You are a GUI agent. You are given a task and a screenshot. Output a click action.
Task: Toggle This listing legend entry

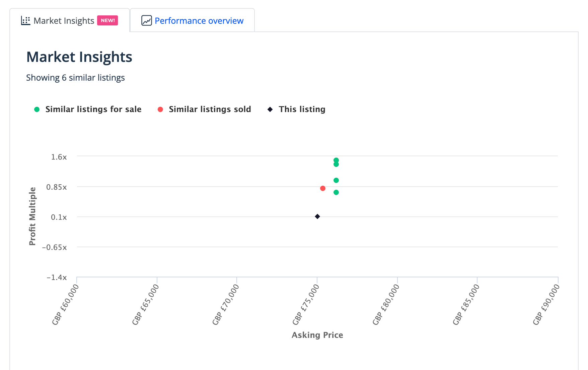[x=296, y=109]
